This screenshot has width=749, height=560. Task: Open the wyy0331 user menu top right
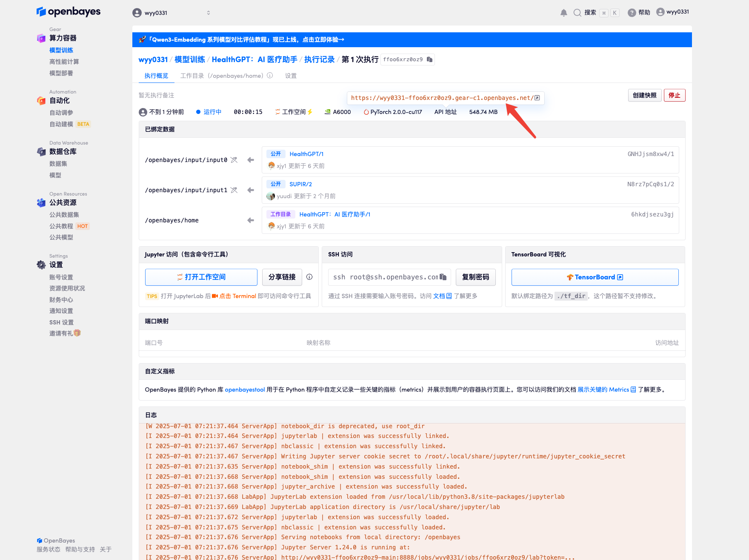click(x=672, y=12)
